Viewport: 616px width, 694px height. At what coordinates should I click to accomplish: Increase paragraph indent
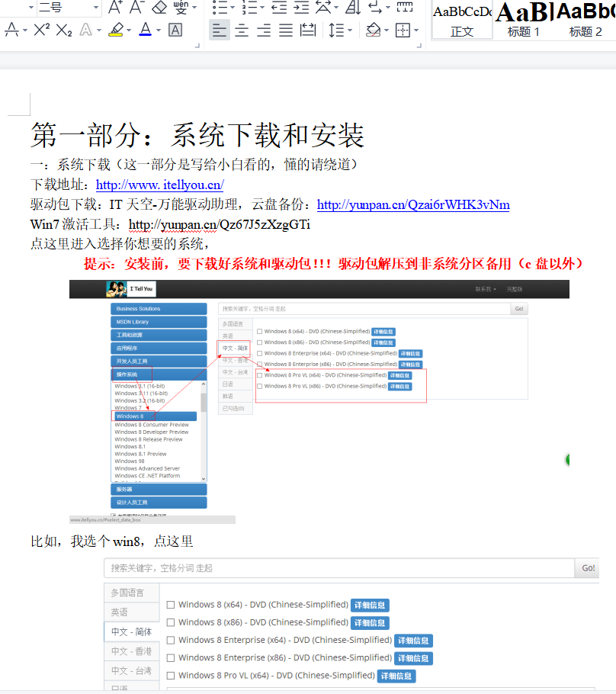[301, 7]
